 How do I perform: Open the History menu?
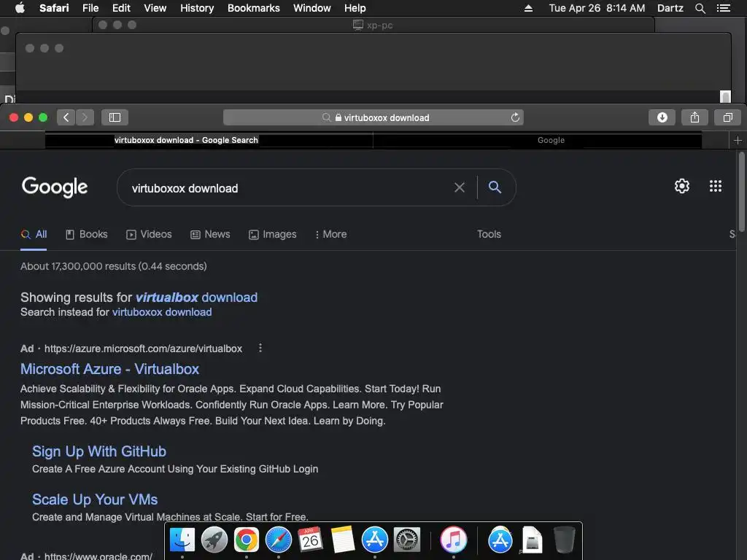pyautogui.click(x=197, y=8)
